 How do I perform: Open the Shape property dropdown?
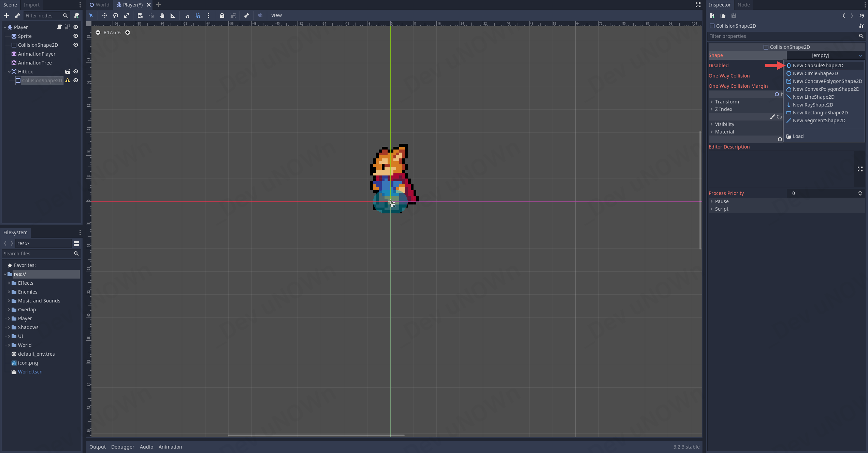pos(825,55)
